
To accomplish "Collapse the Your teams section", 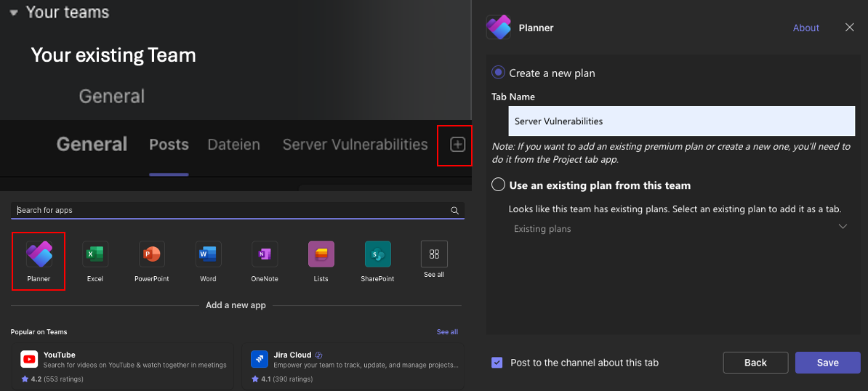I will (x=14, y=12).
